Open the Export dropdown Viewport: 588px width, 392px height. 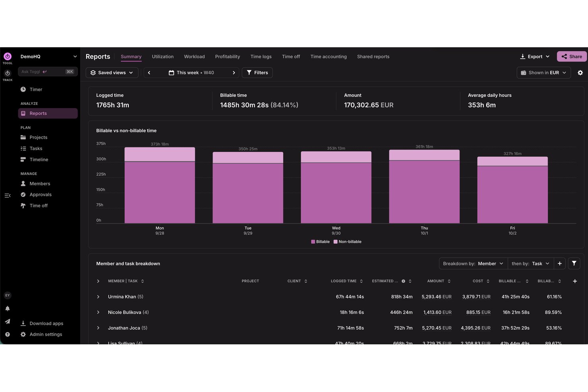535,57
